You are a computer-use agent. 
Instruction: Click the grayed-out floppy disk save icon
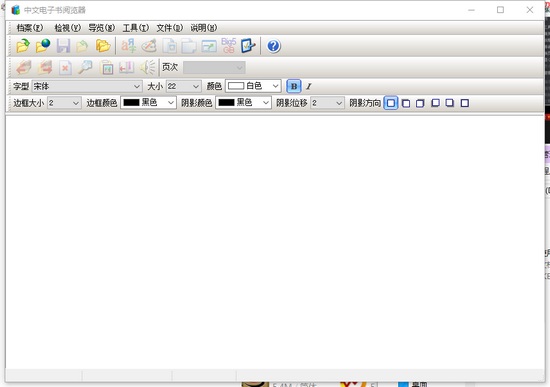click(63, 46)
